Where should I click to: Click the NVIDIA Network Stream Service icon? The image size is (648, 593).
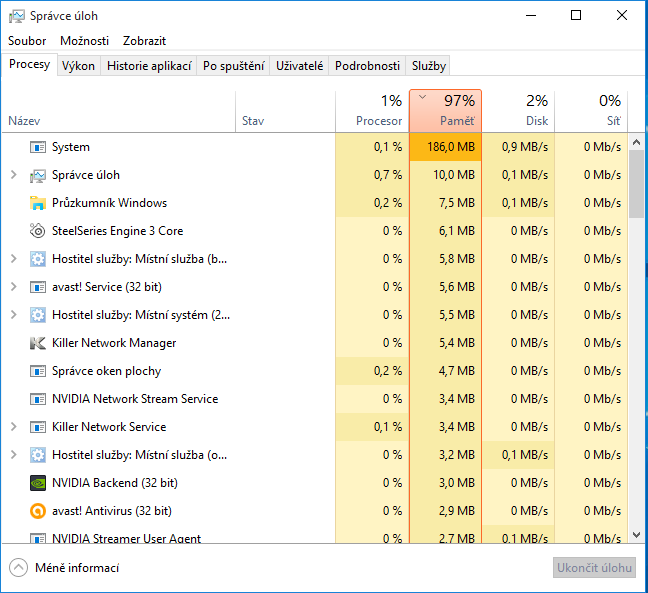pyautogui.click(x=38, y=399)
